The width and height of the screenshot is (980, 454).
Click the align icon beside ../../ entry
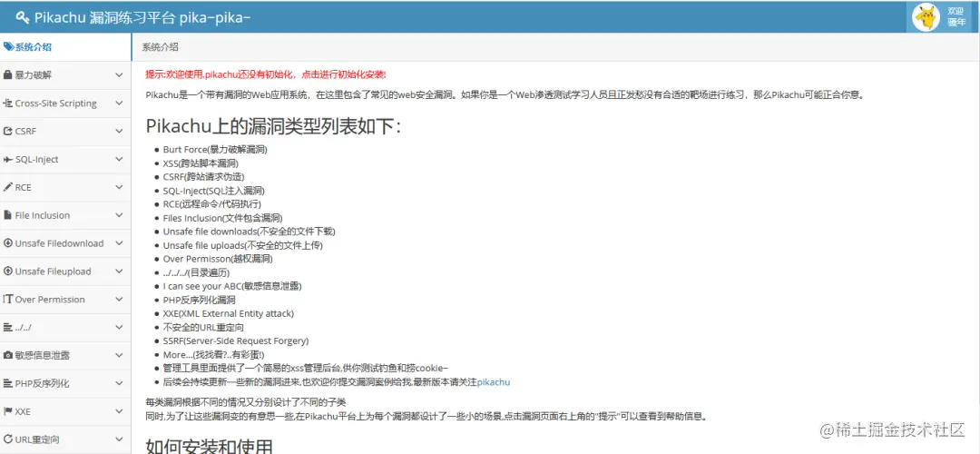click(8, 327)
